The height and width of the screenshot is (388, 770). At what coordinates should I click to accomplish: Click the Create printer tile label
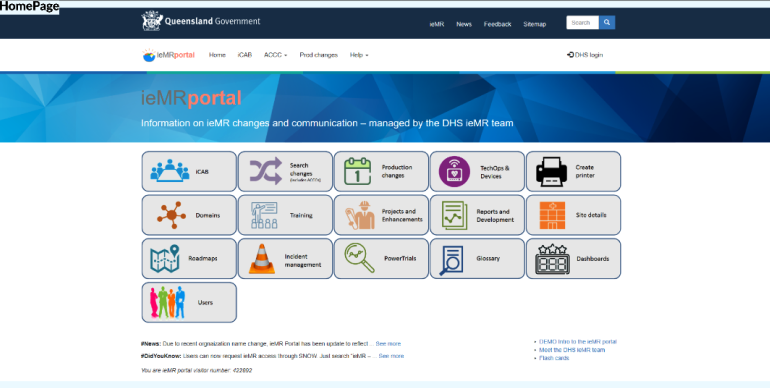point(585,171)
